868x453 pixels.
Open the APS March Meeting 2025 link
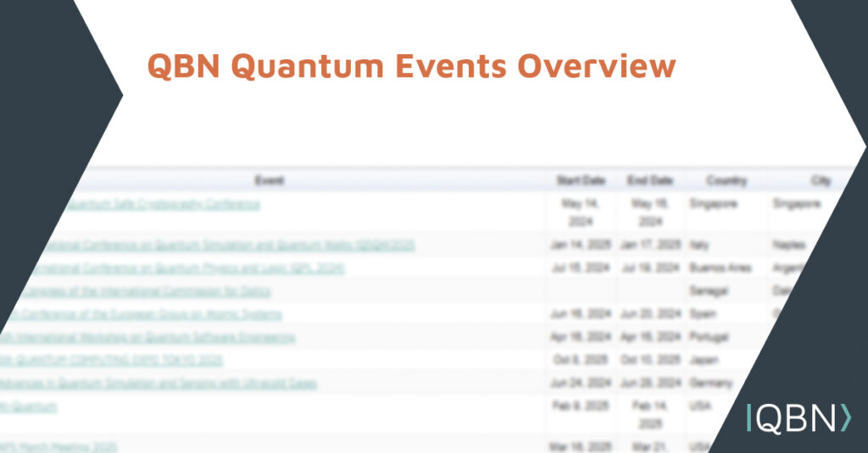(x=58, y=446)
